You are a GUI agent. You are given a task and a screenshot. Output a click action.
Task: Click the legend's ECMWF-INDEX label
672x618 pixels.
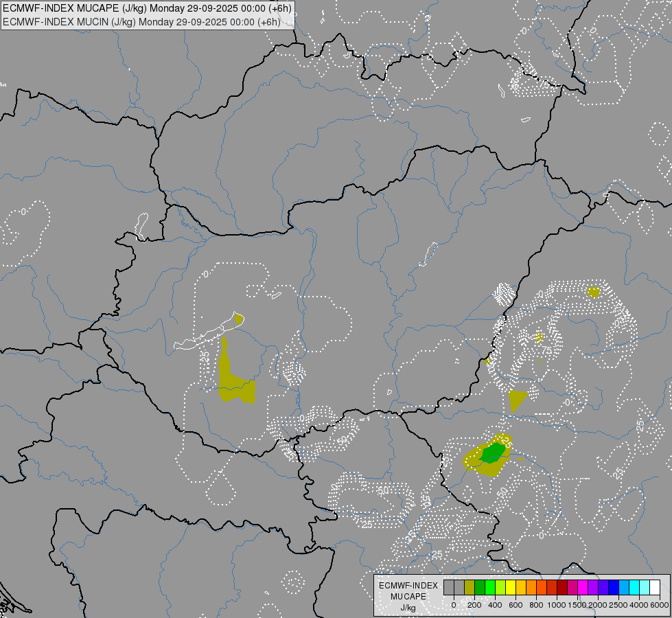(x=408, y=586)
